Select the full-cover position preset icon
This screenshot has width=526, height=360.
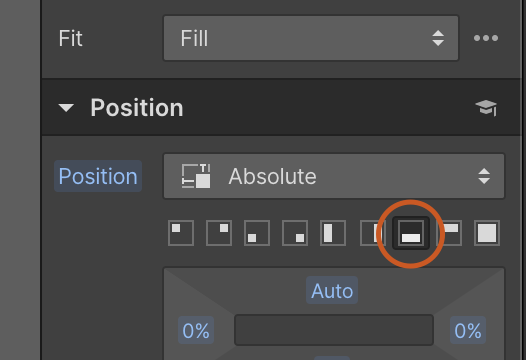point(487,233)
